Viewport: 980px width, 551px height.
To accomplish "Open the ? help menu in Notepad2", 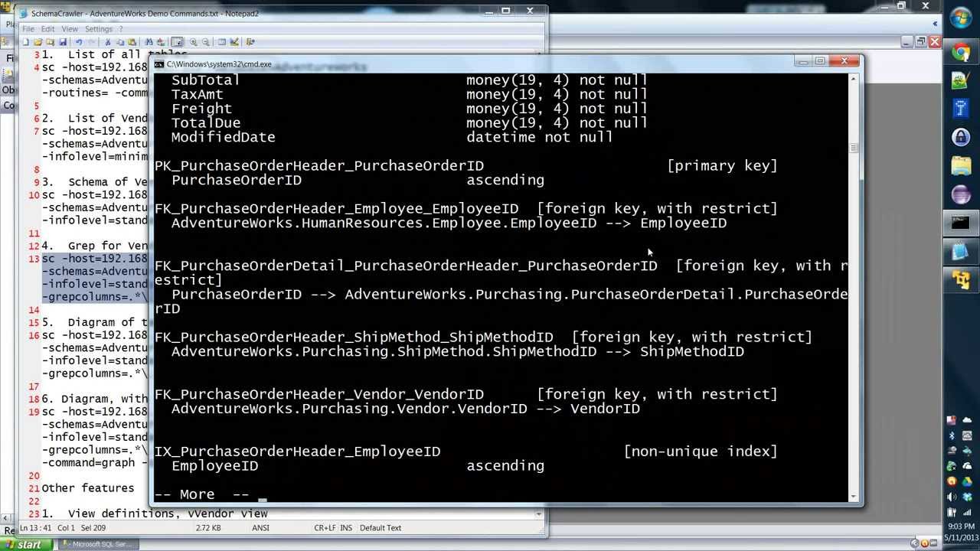I will pyautogui.click(x=120, y=29).
